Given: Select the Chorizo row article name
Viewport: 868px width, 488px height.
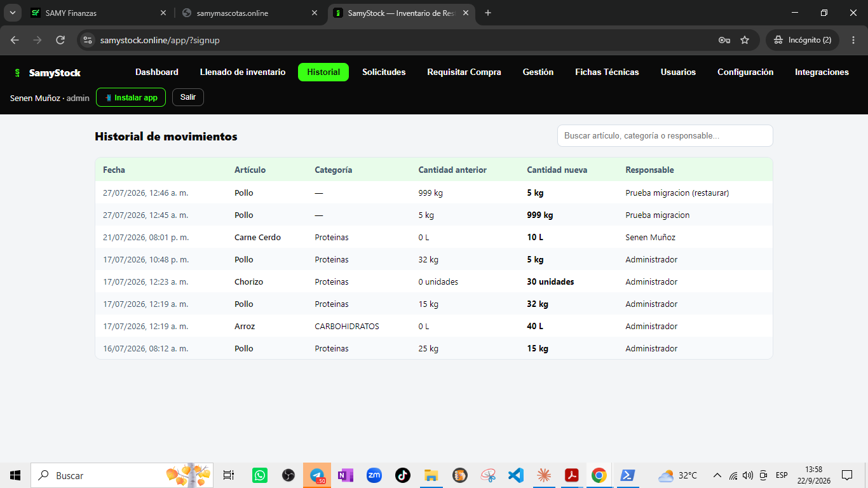Looking at the screenshot, I should (x=248, y=281).
